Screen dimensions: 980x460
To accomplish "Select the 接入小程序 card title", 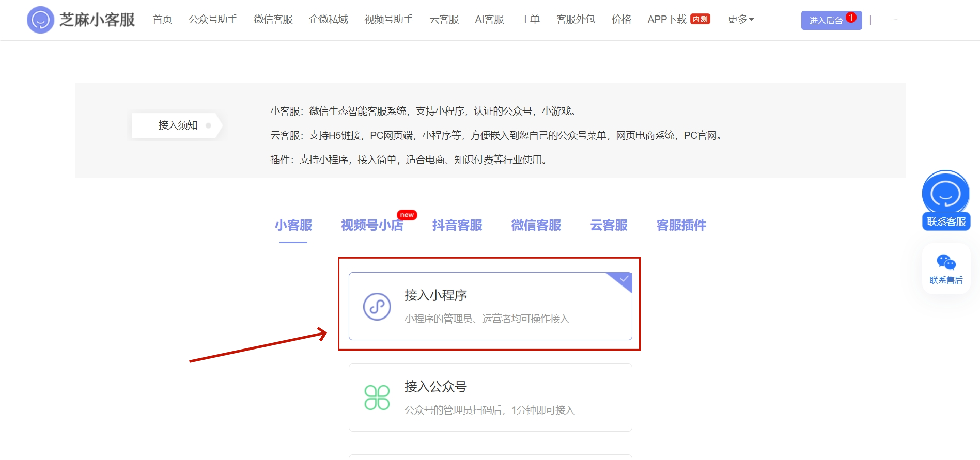I will (x=435, y=295).
